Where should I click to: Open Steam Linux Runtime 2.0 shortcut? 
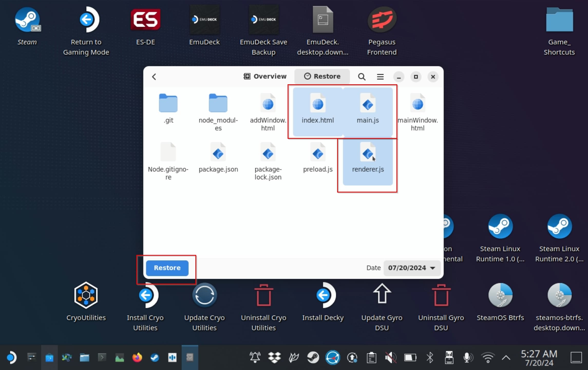[559, 238]
